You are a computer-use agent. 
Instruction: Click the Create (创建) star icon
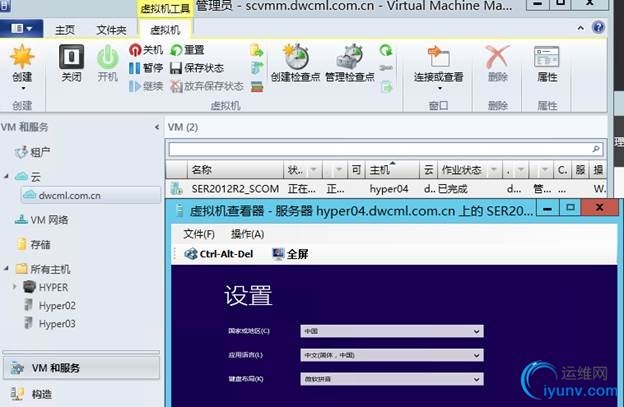(x=22, y=56)
